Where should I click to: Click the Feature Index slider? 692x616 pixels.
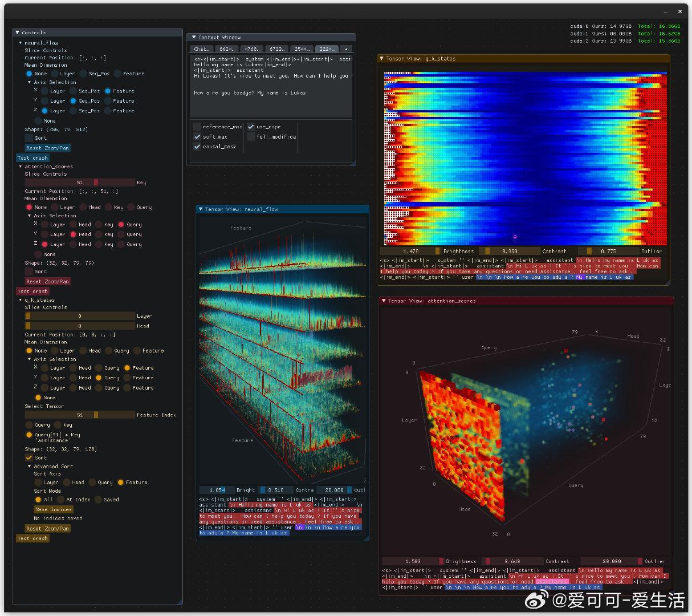[x=79, y=415]
